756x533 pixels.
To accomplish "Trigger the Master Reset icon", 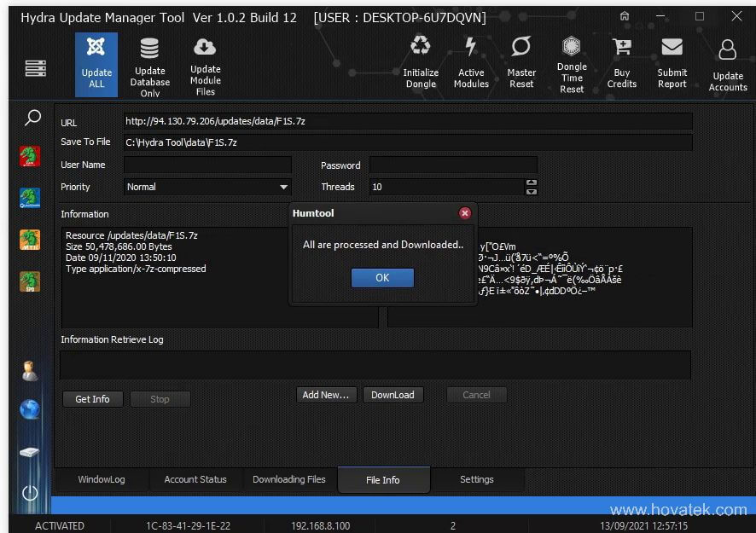I will pyautogui.click(x=520, y=60).
